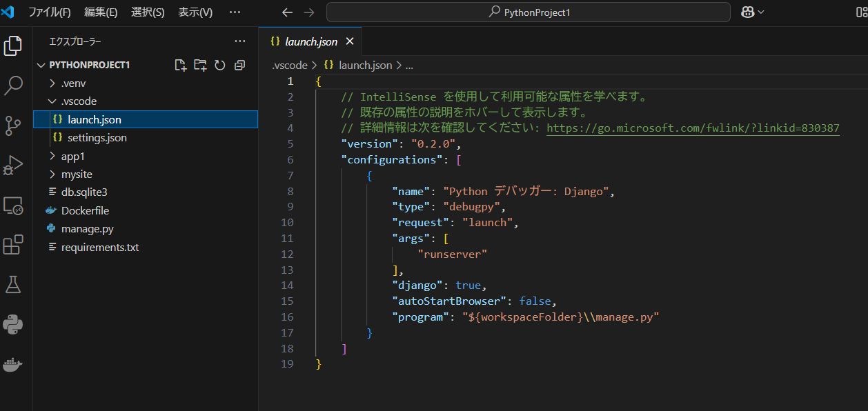Click the PythonProject1 command center search box
The width and height of the screenshot is (868, 411).
click(x=528, y=12)
